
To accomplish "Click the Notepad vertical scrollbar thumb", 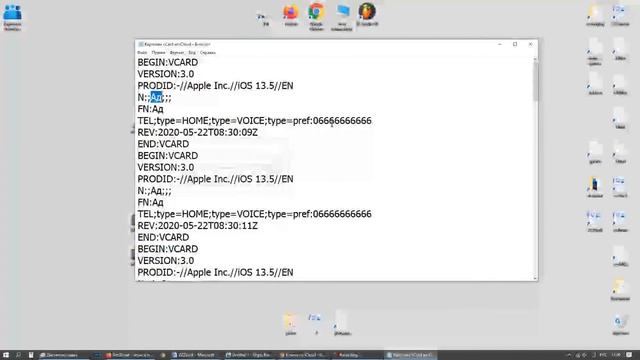I will [x=535, y=82].
